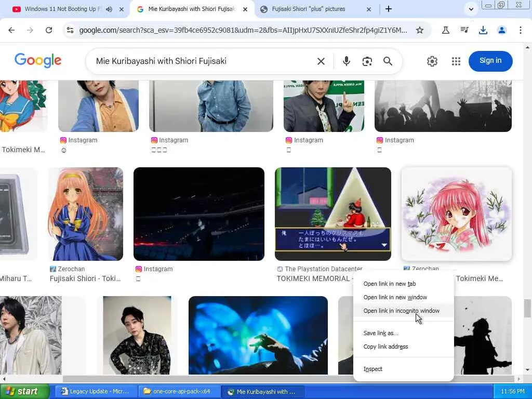Mute the Windows 11 tab audio icon
Viewport: 532px width, 399px height.
[x=109, y=9]
